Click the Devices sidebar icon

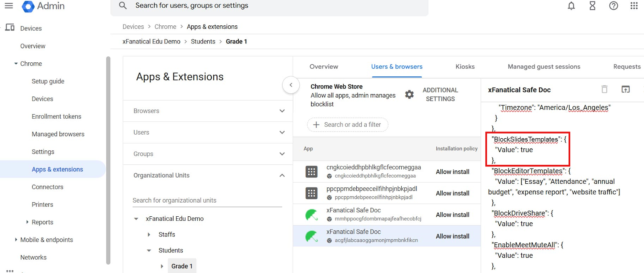click(x=10, y=28)
